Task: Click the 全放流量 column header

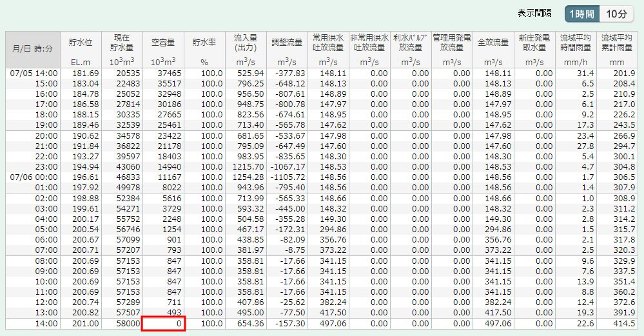Action: 493,49
